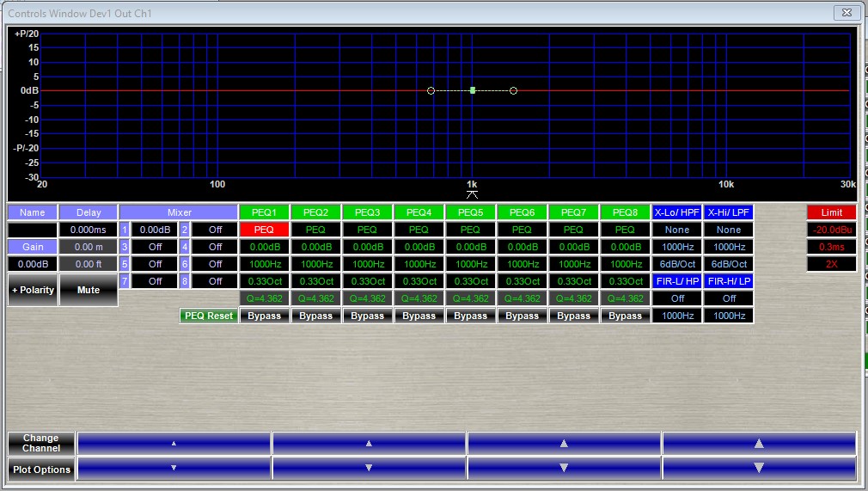The height and width of the screenshot is (491, 868).
Task: Select the PEQ8 column header
Action: coord(625,212)
